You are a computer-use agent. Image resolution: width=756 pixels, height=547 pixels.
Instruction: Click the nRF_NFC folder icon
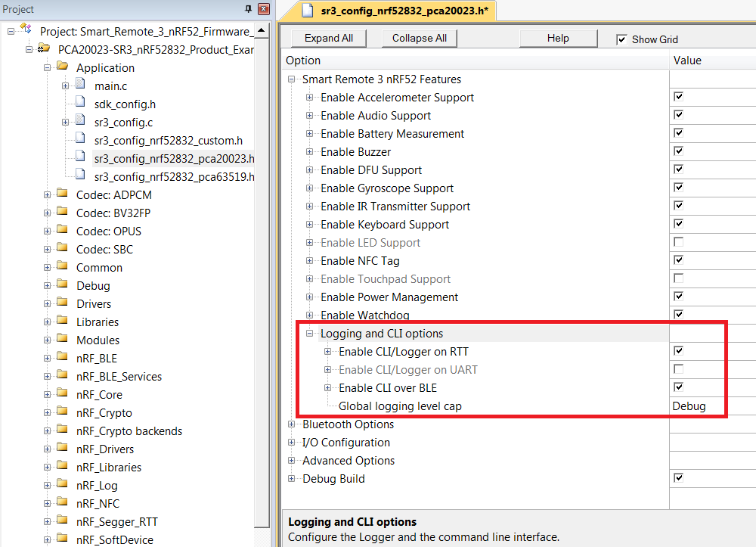pos(62,502)
